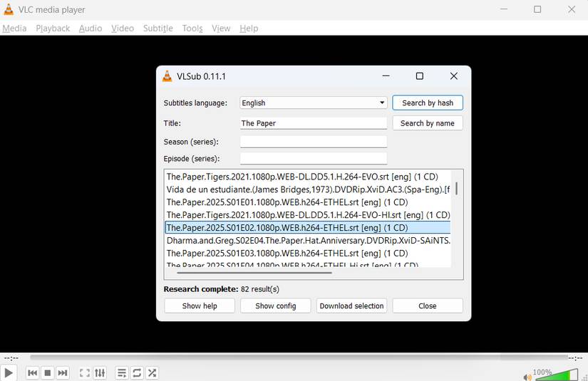Select The.Paper.2025.S01E02 subtitle result
The height and width of the screenshot is (381, 588).
[x=307, y=227]
